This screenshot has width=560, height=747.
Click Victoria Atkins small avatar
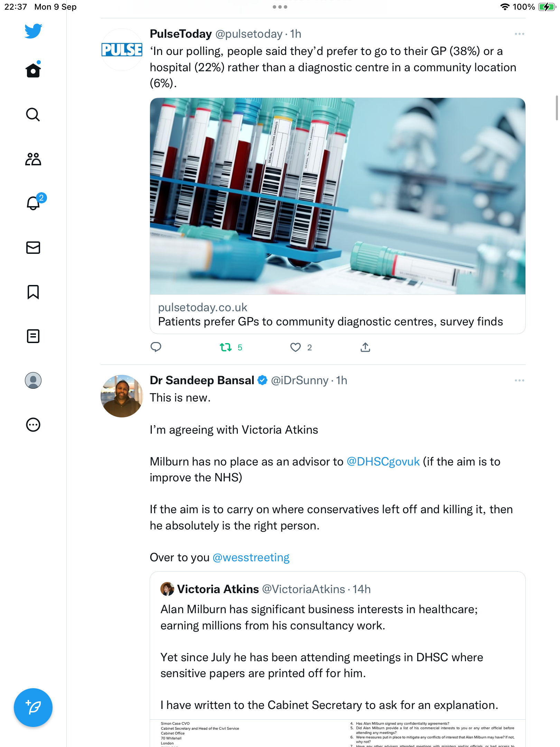[167, 589]
